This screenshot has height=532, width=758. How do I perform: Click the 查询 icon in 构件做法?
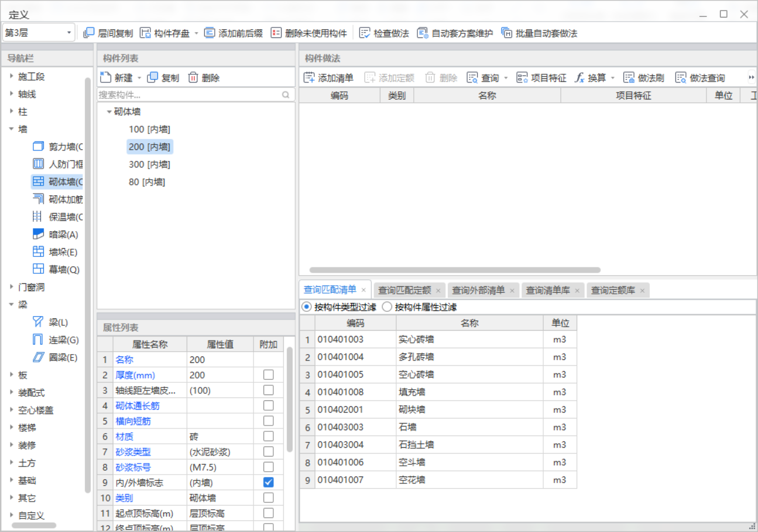point(472,78)
